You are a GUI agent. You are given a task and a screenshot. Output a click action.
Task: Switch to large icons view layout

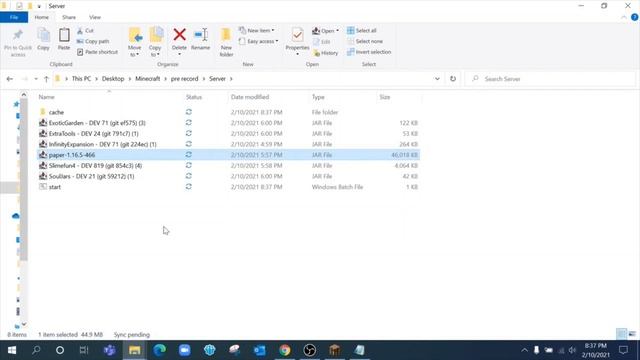click(x=632, y=334)
